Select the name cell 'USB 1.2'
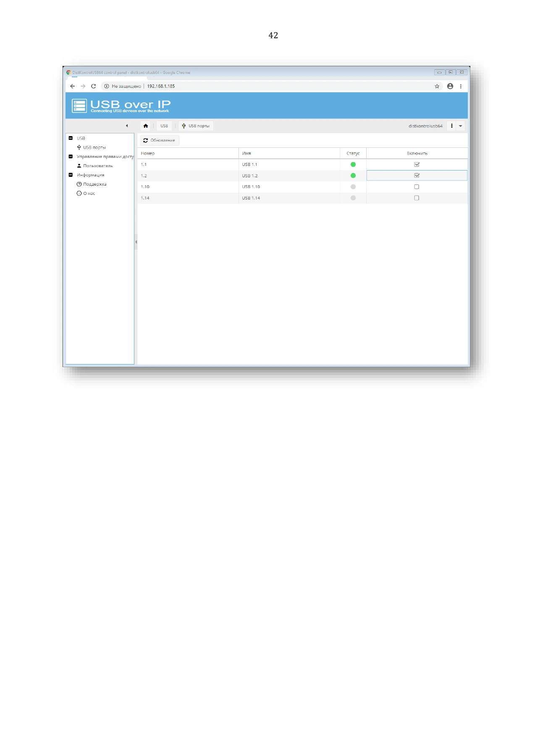Image resolution: width=535 pixels, height=756 pixels. coord(289,176)
